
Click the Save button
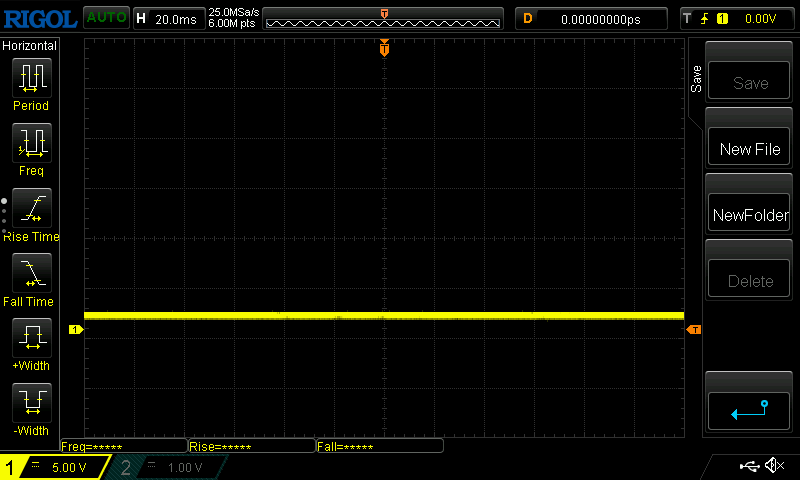749,81
